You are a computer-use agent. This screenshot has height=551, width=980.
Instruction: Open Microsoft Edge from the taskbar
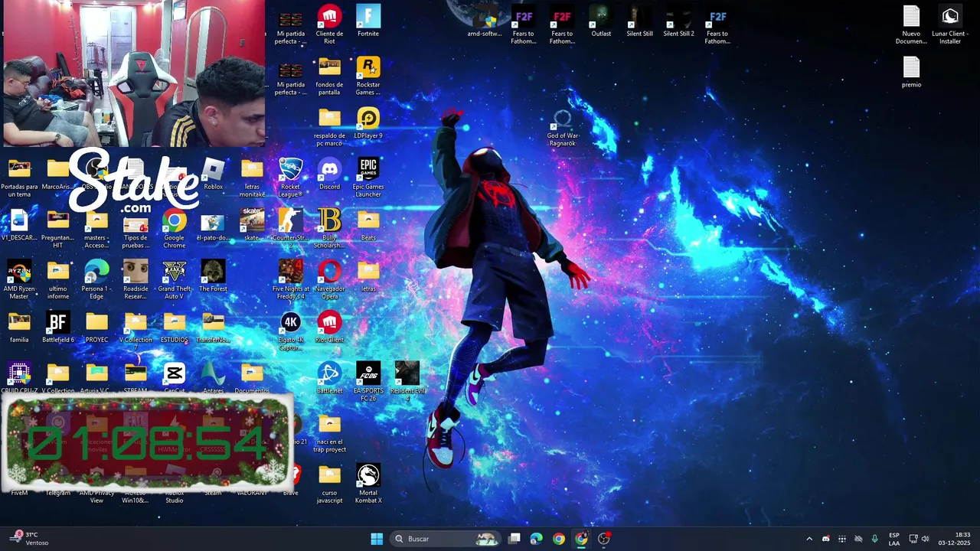click(537, 539)
